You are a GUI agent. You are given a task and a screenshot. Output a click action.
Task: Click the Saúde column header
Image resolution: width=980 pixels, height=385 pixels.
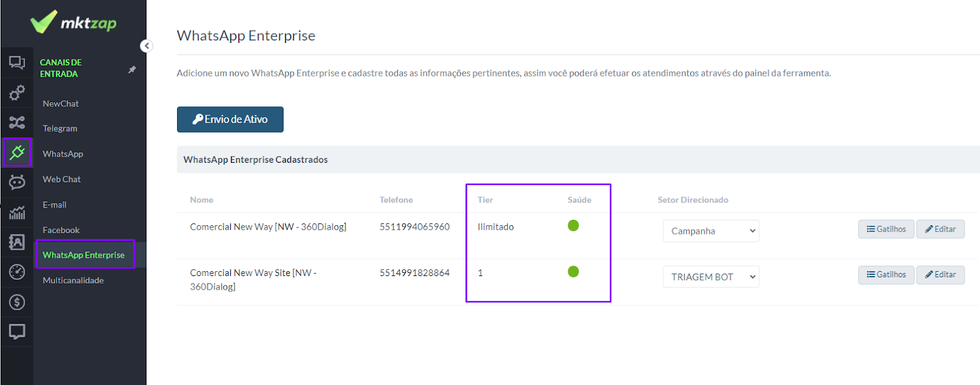[x=579, y=200]
